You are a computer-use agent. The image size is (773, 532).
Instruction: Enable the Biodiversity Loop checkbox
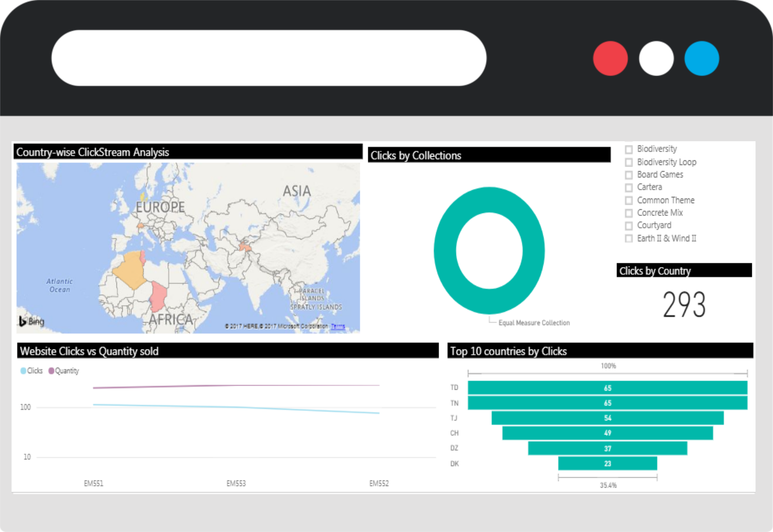pos(629,162)
